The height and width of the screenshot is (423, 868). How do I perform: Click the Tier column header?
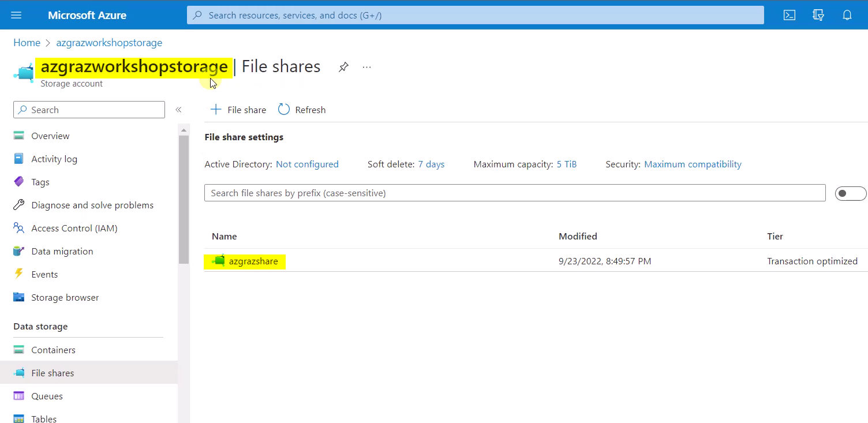pyautogui.click(x=775, y=236)
